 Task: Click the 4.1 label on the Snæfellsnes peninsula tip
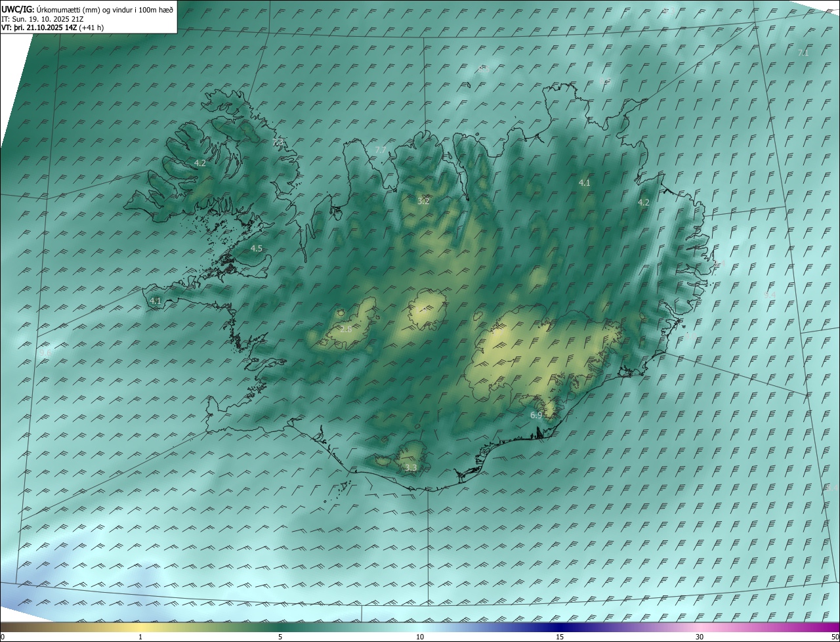[155, 301]
